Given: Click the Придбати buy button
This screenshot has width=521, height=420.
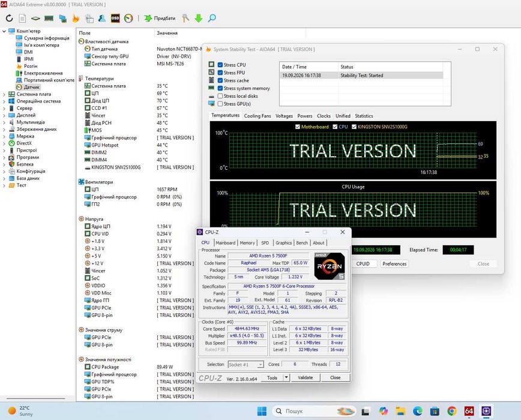Looking at the screenshot, I should 160,18.
